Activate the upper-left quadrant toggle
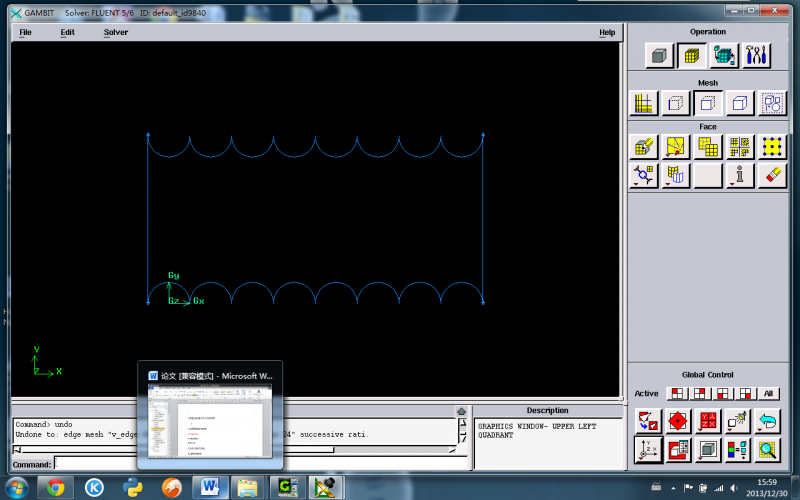The height and width of the screenshot is (500, 800). click(677, 393)
